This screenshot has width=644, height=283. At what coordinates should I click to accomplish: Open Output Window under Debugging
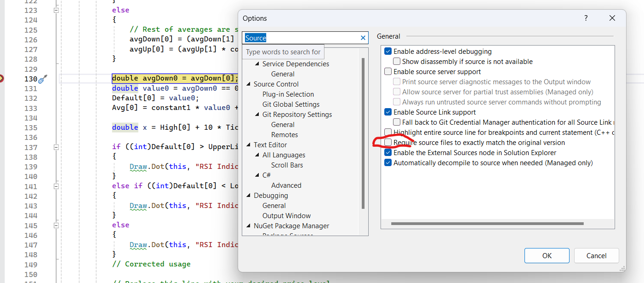point(286,216)
